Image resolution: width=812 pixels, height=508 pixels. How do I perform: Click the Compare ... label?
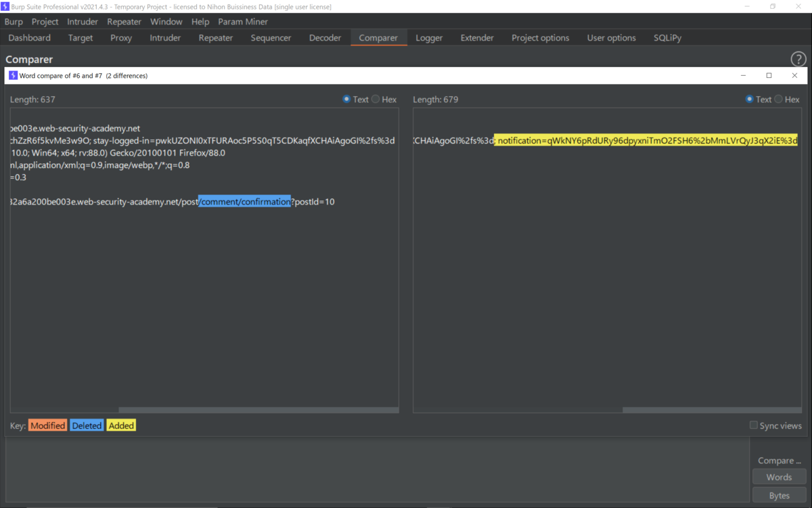tap(779, 461)
